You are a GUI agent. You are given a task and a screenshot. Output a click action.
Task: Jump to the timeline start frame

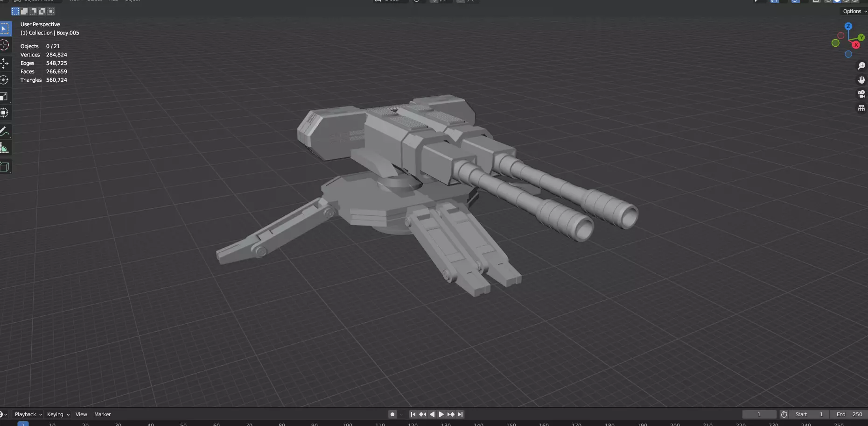coord(413,414)
